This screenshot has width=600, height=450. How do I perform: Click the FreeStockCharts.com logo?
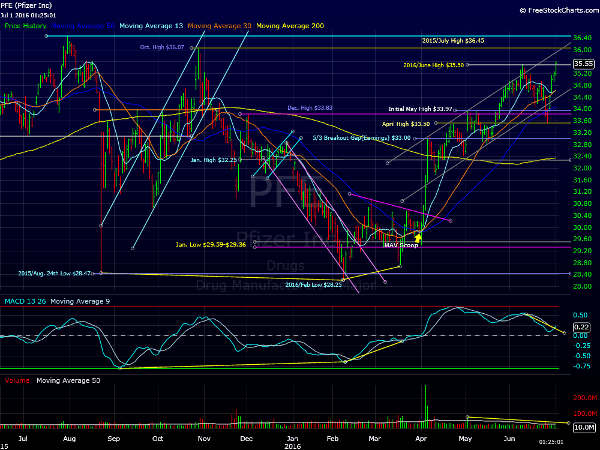pyautogui.click(x=550, y=11)
